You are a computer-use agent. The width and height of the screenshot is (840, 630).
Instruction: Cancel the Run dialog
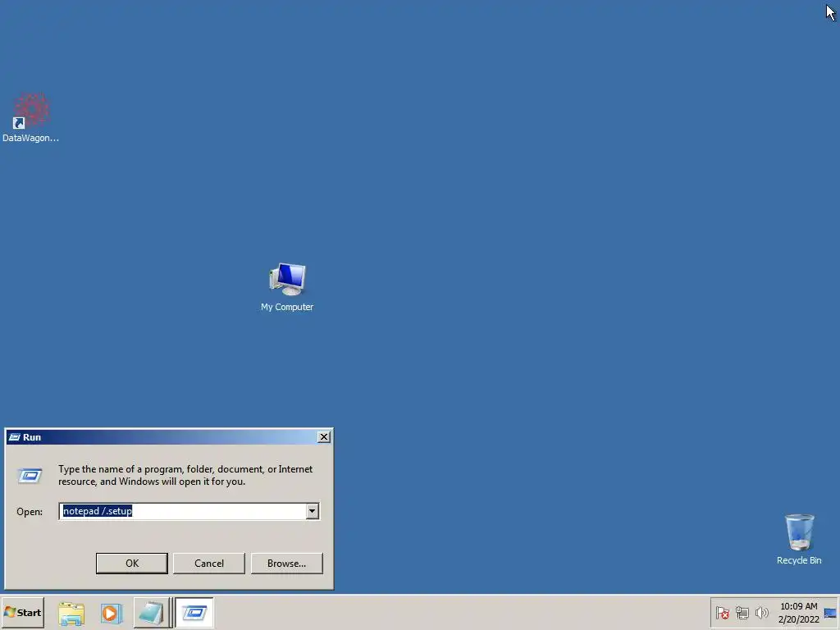click(209, 563)
